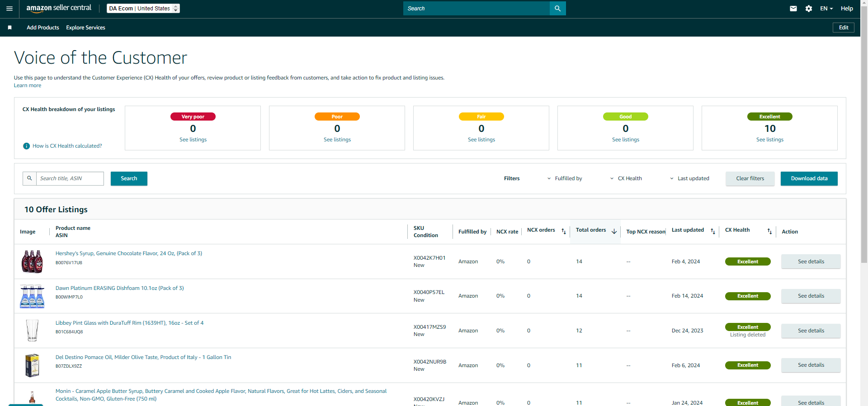Click the Fulfilled by column header
Viewport: 868px width, 406px height.
pos(472,232)
